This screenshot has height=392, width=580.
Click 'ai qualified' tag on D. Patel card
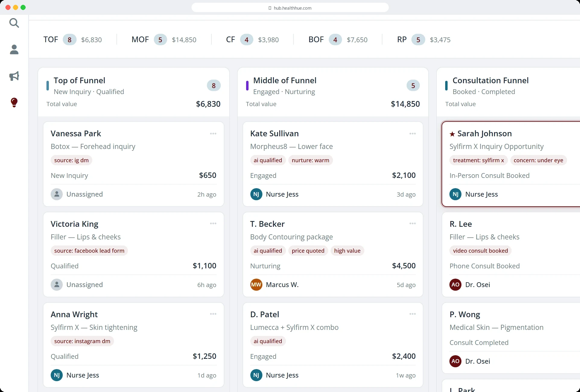point(268,341)
